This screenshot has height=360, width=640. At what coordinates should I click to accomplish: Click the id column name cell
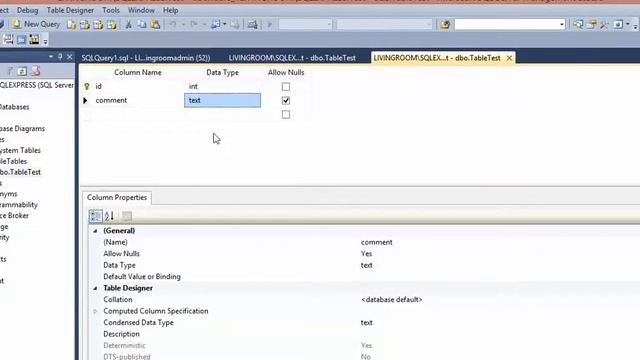click(138, 87)
